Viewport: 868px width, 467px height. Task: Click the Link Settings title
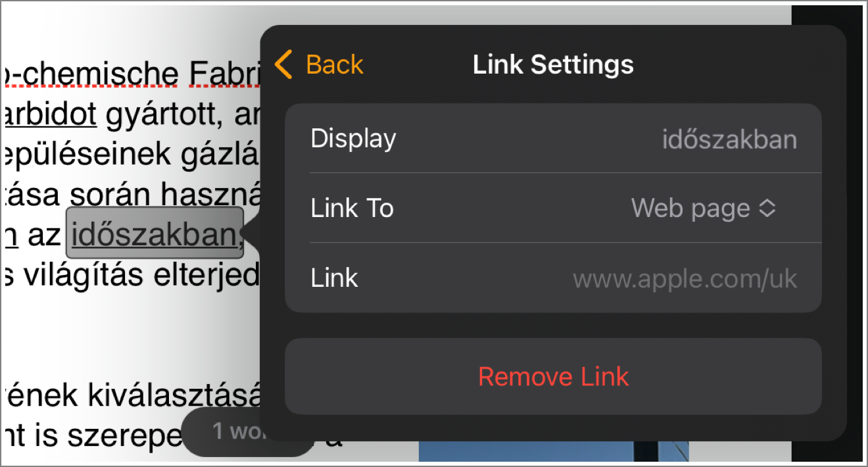click(553, 64)
